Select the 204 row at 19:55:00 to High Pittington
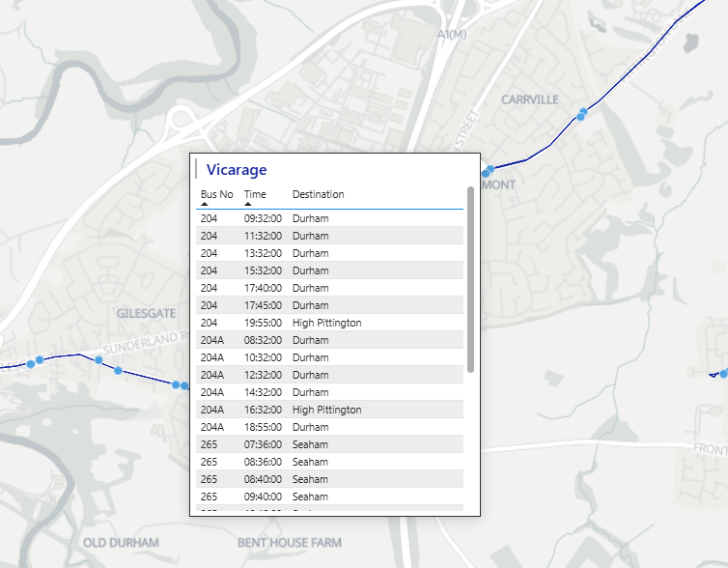The image size is (728, 568). click(x=328, y=323)
